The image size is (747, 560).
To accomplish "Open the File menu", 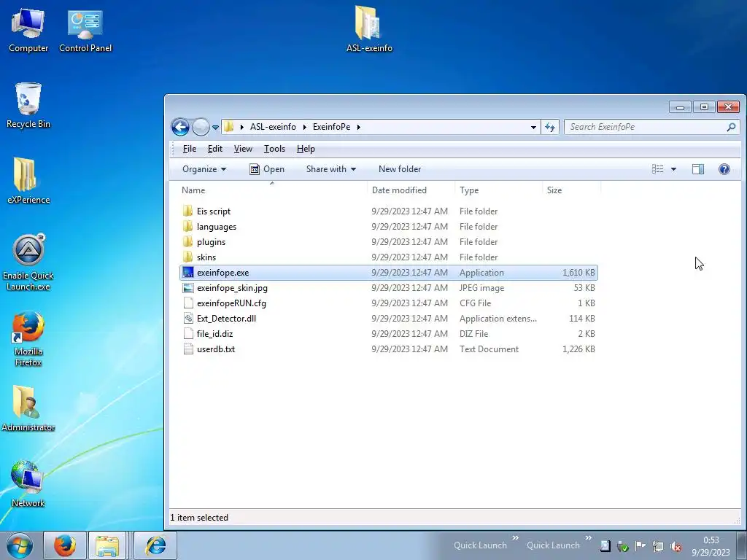I will 190,149.
